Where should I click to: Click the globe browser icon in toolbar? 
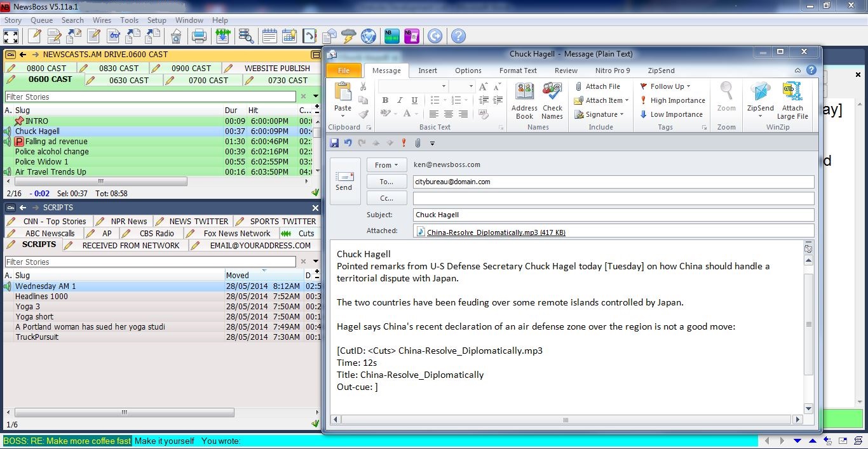(369, 36)
